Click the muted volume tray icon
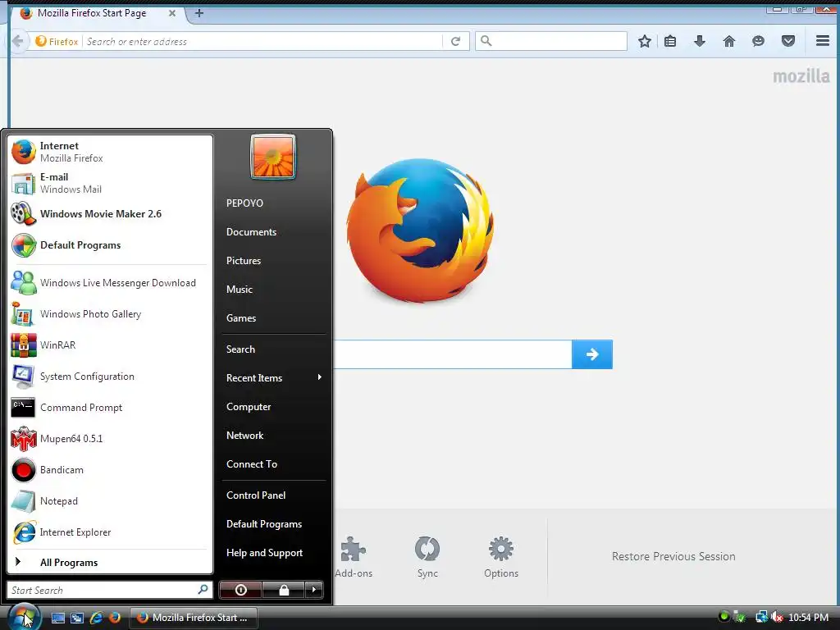 coord(778,618)
